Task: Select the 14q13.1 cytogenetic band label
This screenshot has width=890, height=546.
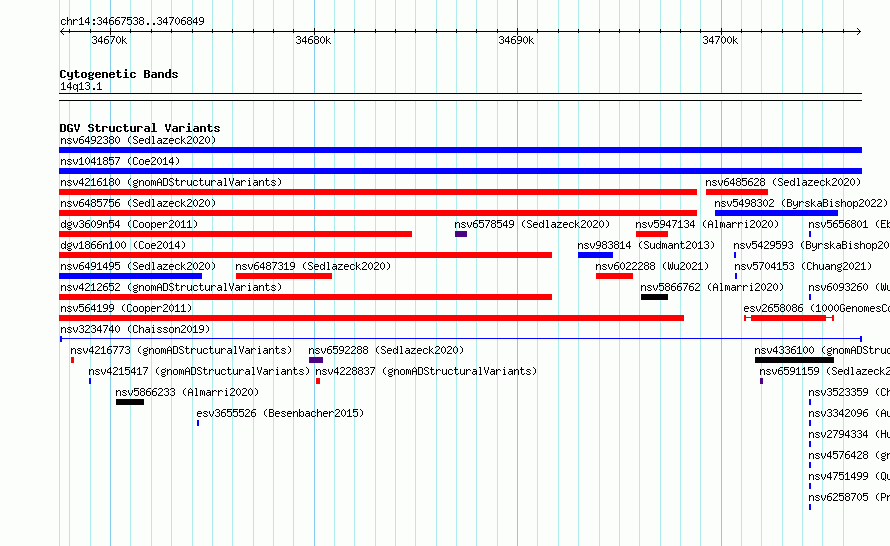Action: click(x=81, y=86)
